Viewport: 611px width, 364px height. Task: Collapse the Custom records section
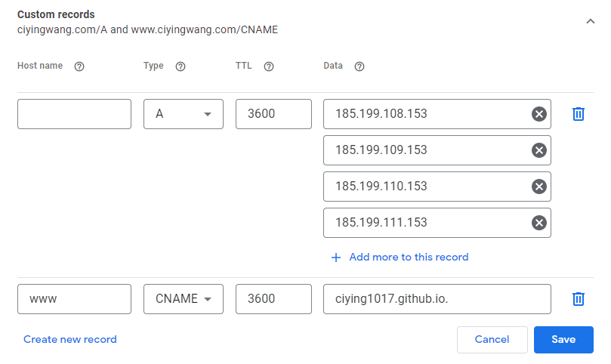coord(591,21)
